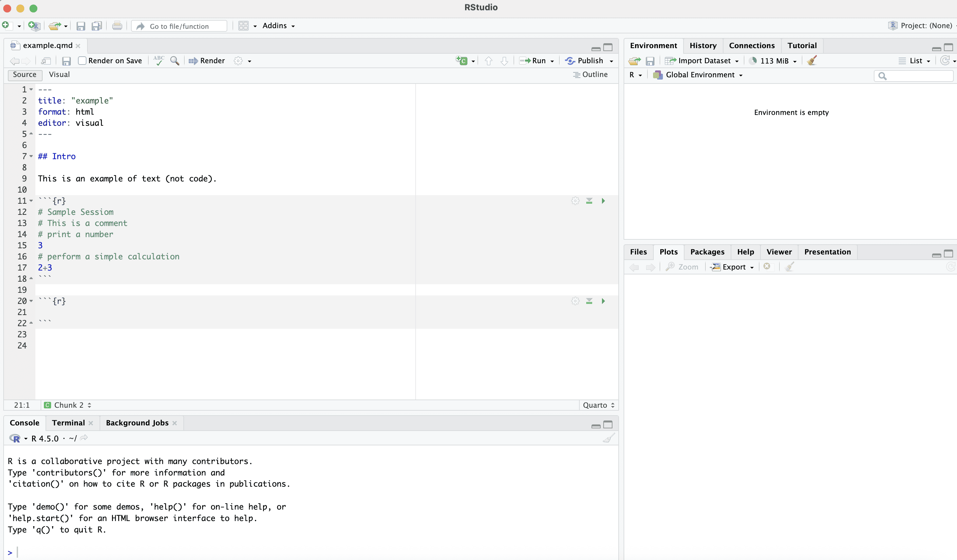
Task: Open chunk options gear on line 11
Action: [575, 201]
